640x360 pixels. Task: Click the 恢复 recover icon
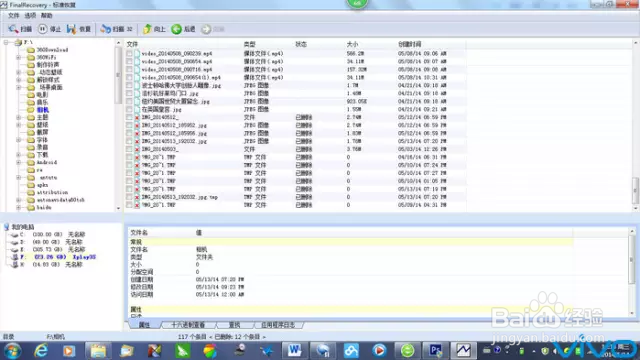(x=71, y=29)
